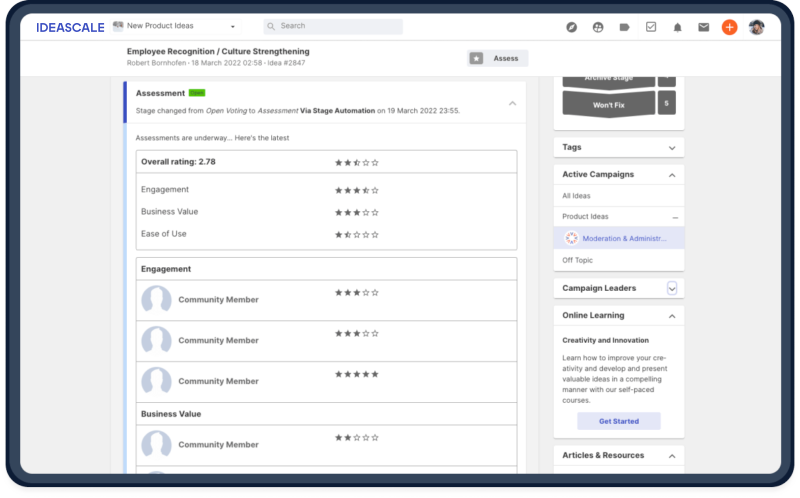Image resolution: width=800 pixels, height=498 pixels.
Task: Open the mail messages icon
Action: [704, 27]
